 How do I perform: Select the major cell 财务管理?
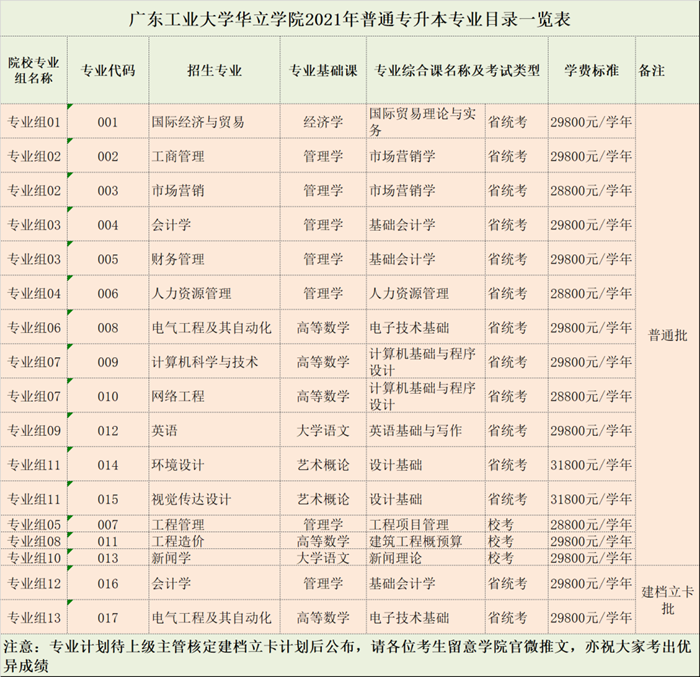click(x=214, y=259)
